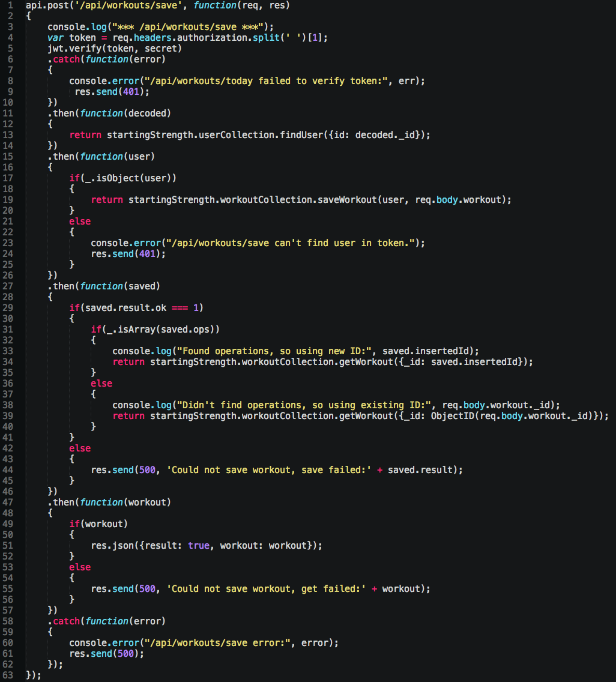Click 'res.send(401)' on line 9

pyautogui.click(x=109, y=92)
